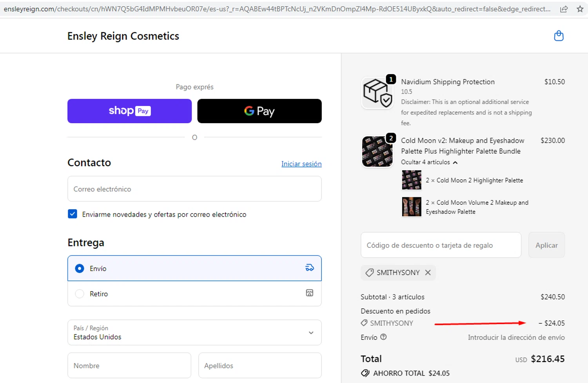Click the discount tag icon on SMITHYSONY chip

point(369,272)
